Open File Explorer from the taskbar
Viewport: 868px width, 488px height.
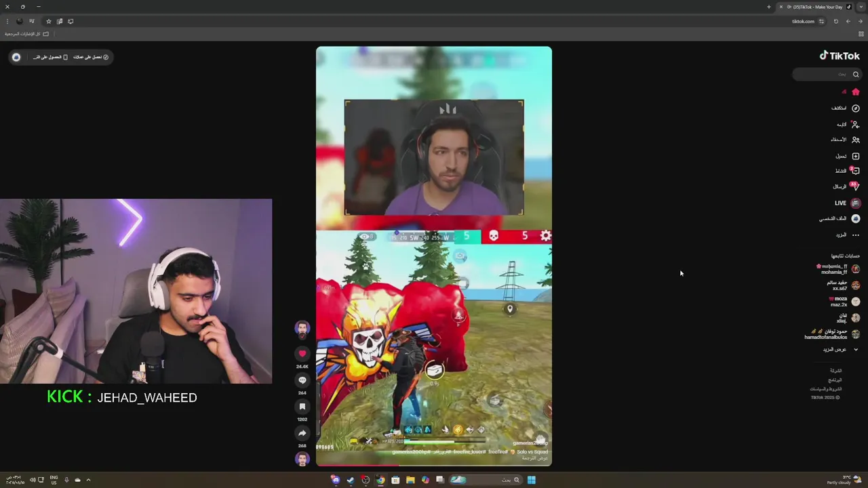coord(410,480)
